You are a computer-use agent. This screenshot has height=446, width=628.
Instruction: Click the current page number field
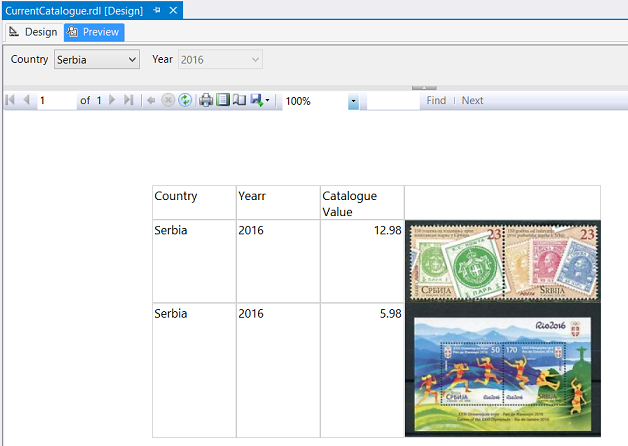pos(57,100)
